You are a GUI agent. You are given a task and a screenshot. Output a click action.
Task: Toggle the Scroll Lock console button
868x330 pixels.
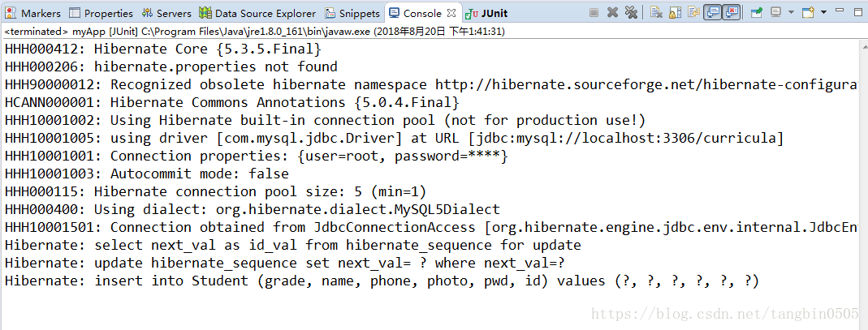[676, 13]
